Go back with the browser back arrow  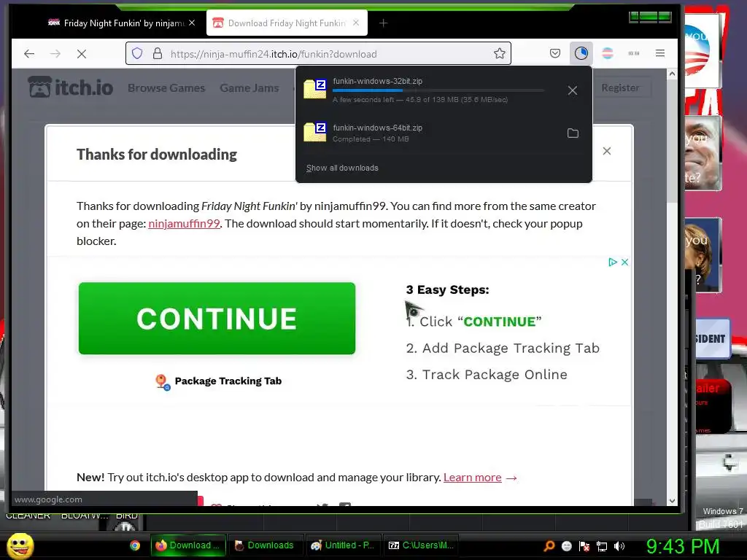coord(29,54)
